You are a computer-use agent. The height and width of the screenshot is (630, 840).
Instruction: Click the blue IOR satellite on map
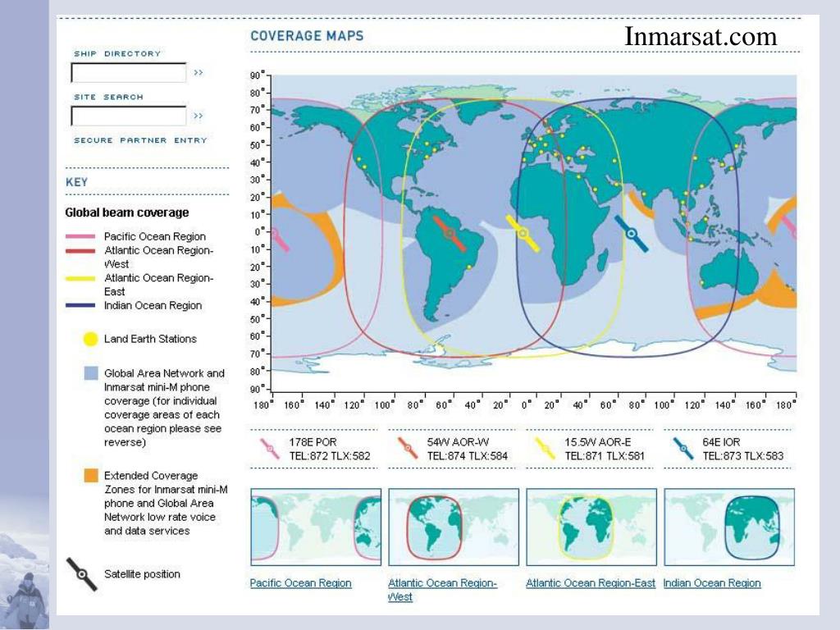[x=632, y=234]
